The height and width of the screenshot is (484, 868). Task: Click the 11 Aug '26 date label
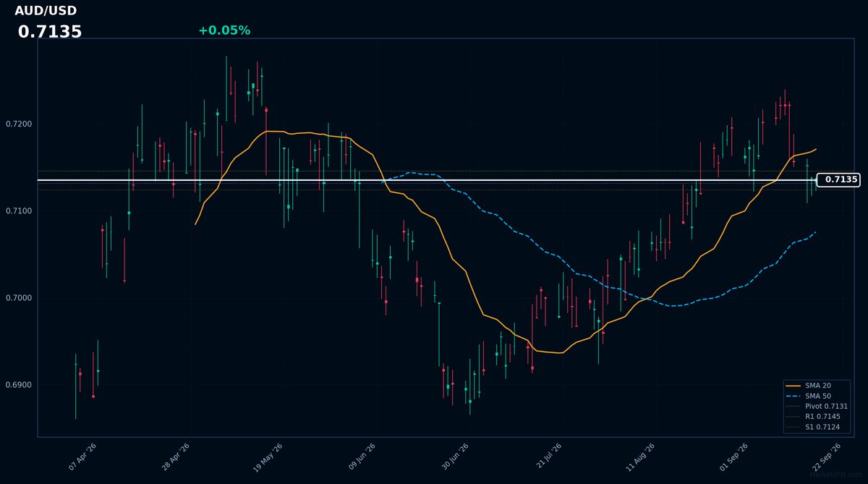pos(641,457)
